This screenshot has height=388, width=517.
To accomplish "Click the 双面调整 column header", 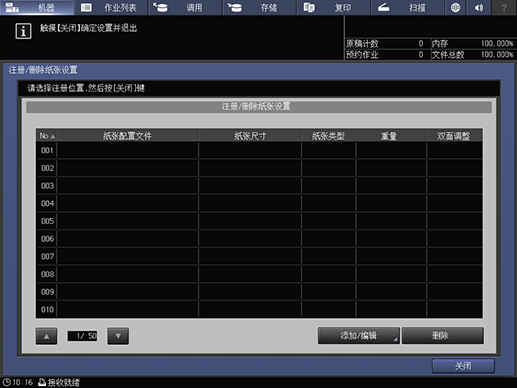I will (x=454, y=136).
